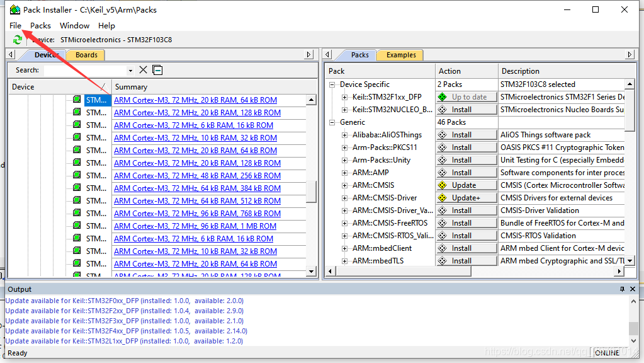644x363 pixels.
Task: Click ARM::CMSIS-RTOS_Vali... pack name
Action: click(x=393, y=236)
